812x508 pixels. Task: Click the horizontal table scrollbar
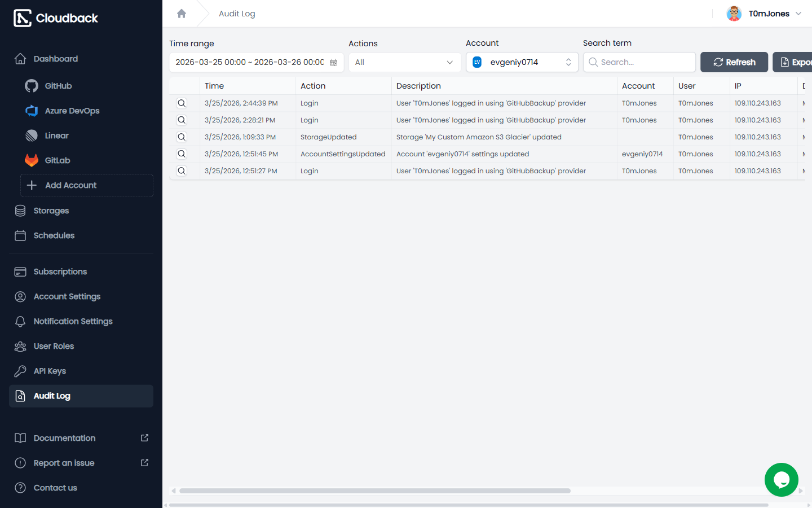(374, 491)
